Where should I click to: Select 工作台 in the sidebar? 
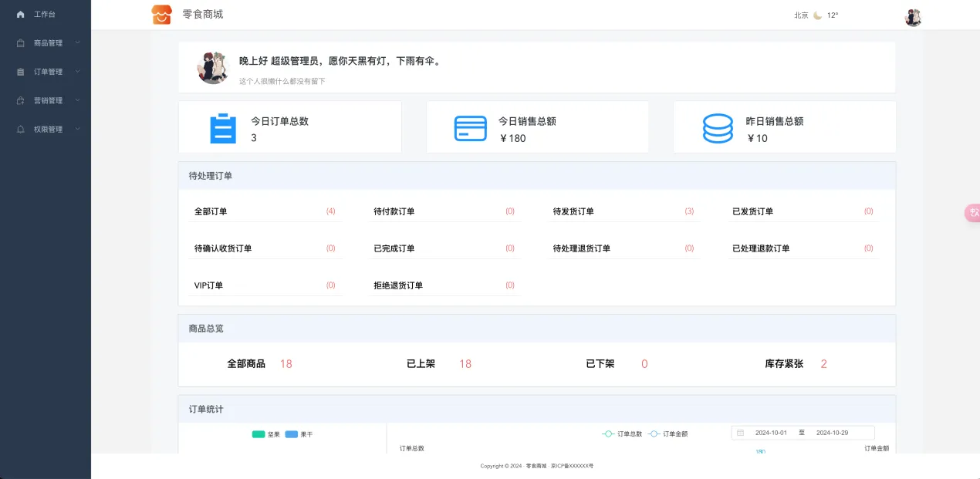[x=44, y=15]
